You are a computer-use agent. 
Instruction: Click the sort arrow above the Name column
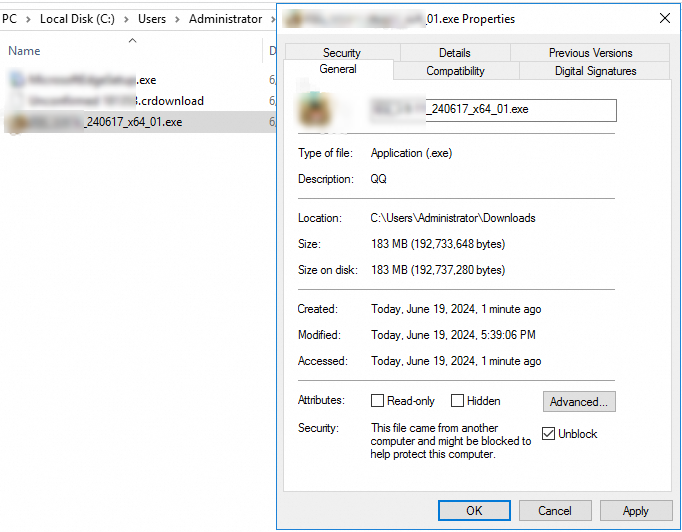click(x=133, y=40)
